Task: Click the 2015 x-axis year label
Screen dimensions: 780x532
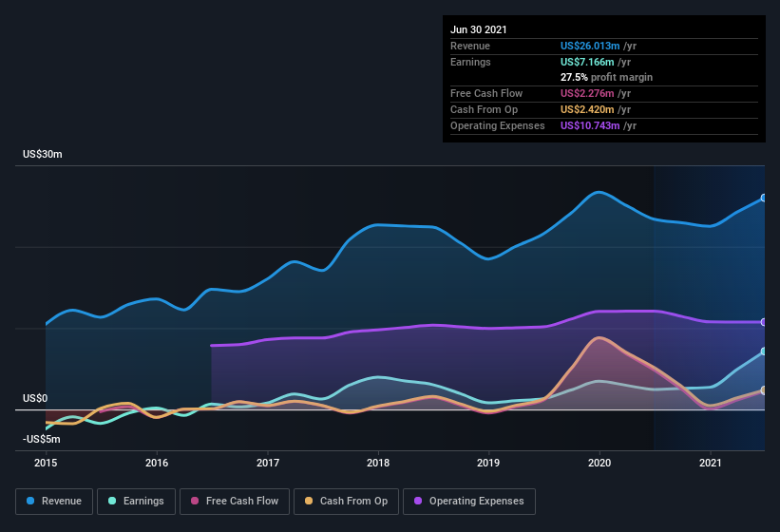Action: point(46,463)
